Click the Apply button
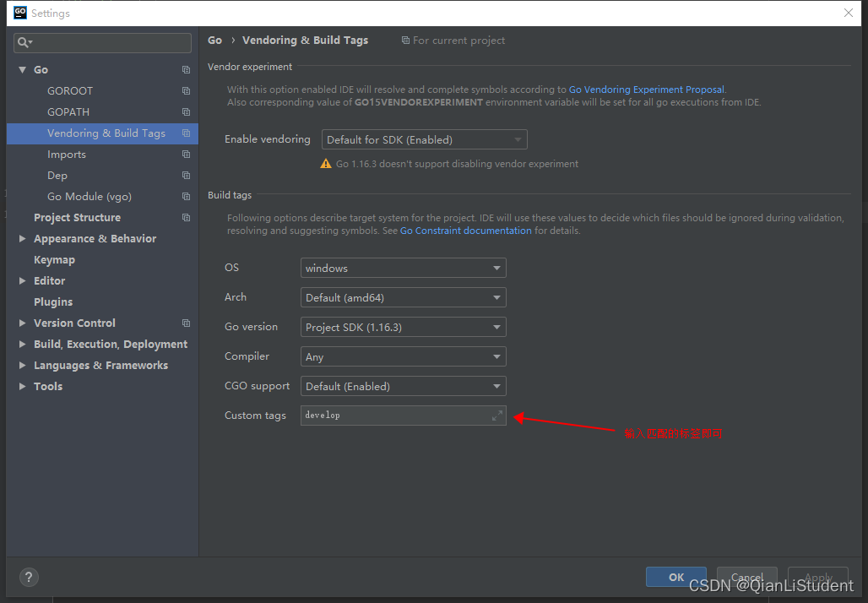The image size is (868, 603). coord(817,577)
